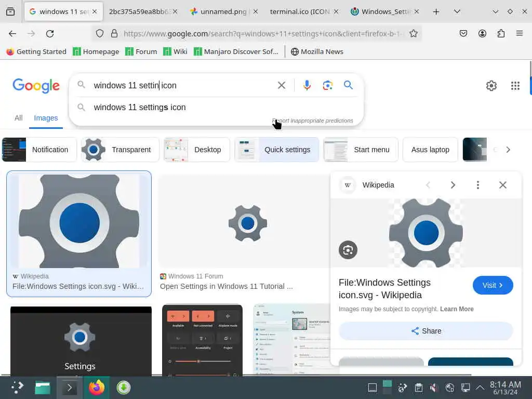Reload the current page
Image resolution: width=532 pixels, height=399 pixels.
(50, 33)
